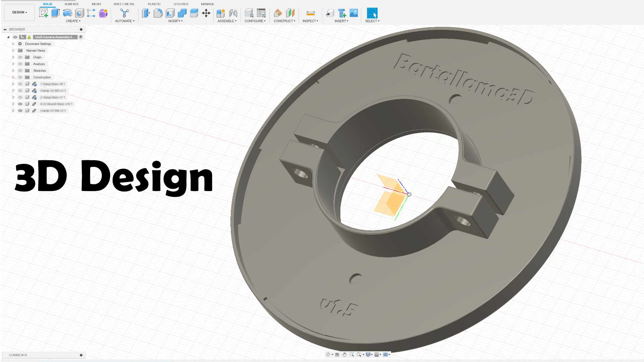Click the Configure Model icon
This screenshot has width=644, height=362.
click(x=249, y=13)
